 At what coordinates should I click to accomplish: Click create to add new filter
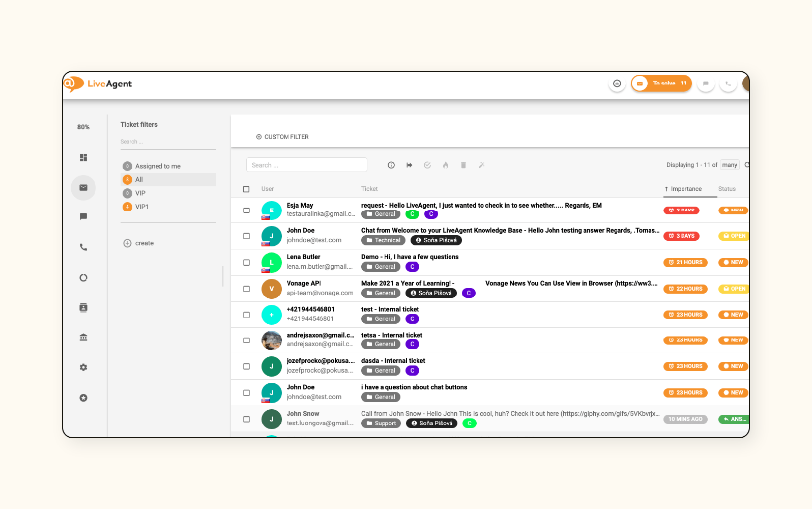pyautogui.click(x=144, y=243)
